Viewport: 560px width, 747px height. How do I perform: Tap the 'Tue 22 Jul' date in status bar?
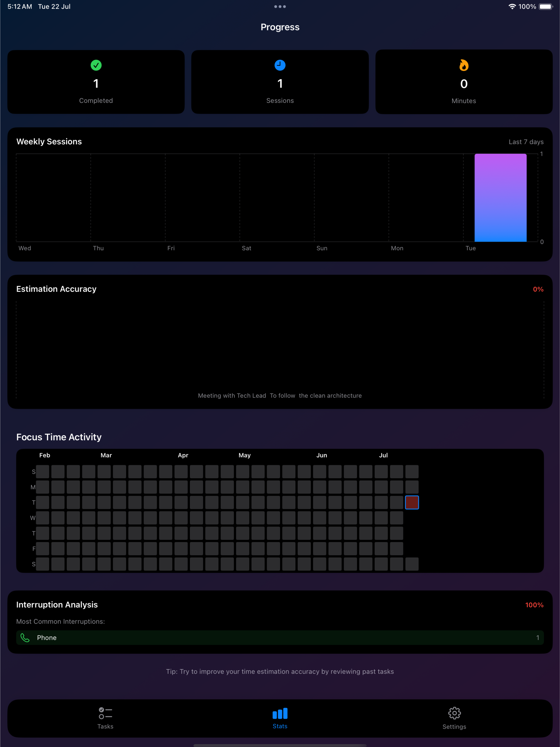point(54,7)
